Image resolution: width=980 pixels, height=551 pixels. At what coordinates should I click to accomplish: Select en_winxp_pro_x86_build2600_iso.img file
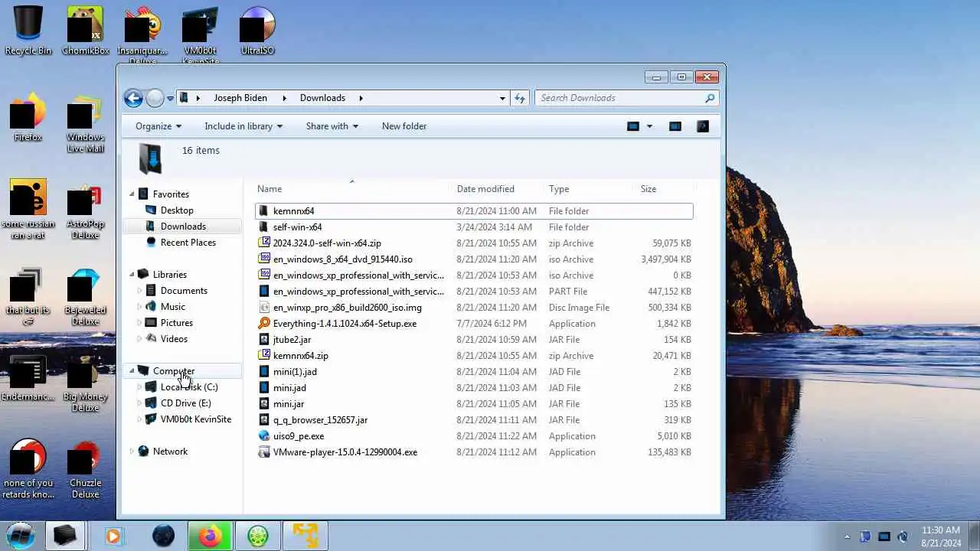[347, 308]
